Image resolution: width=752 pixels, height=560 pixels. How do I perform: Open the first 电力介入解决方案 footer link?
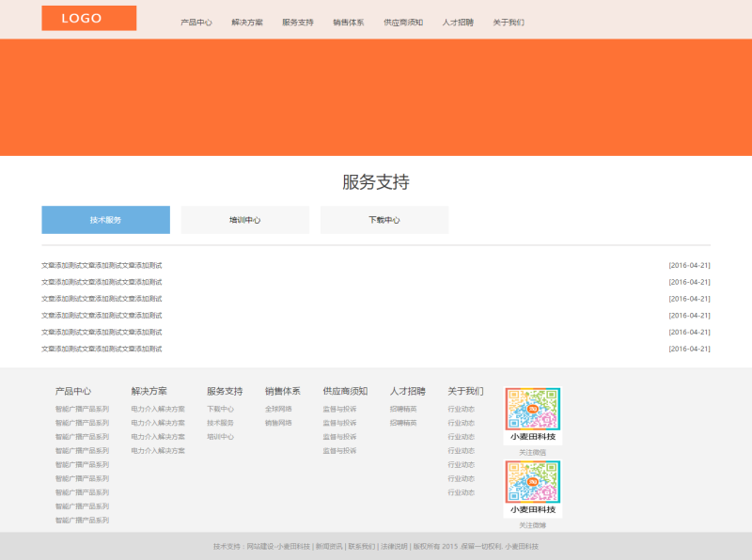[158, 409]
